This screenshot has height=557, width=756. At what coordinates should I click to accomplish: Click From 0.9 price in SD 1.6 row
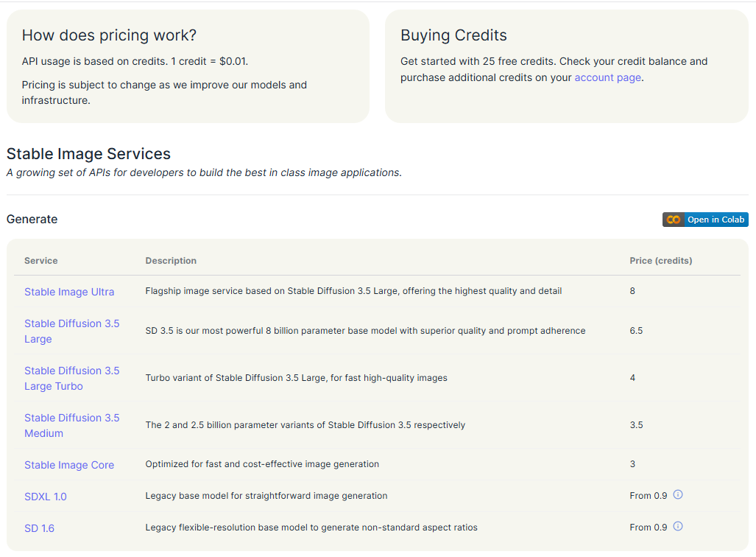[x=648, y=528]
